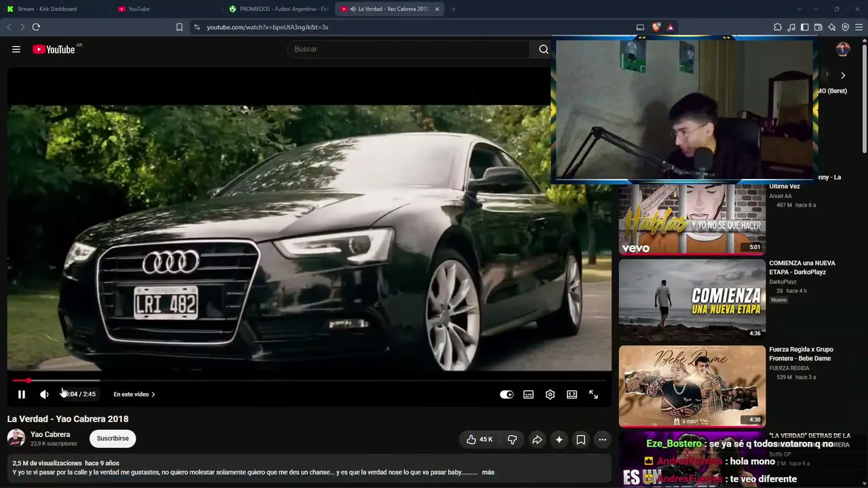This screenshot has height=488, width=868.
Task: Toggle subtitles in the video player
Action: tap(528, 394)
